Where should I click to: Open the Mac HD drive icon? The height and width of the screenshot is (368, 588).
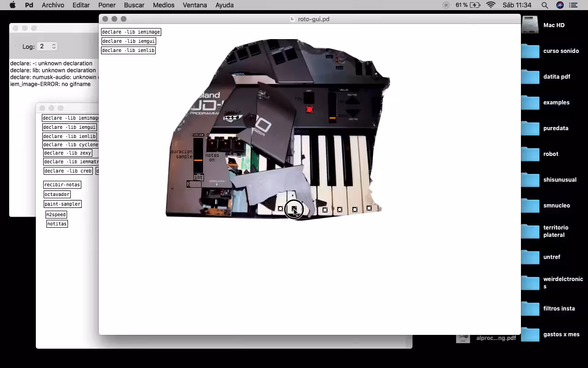530,25
